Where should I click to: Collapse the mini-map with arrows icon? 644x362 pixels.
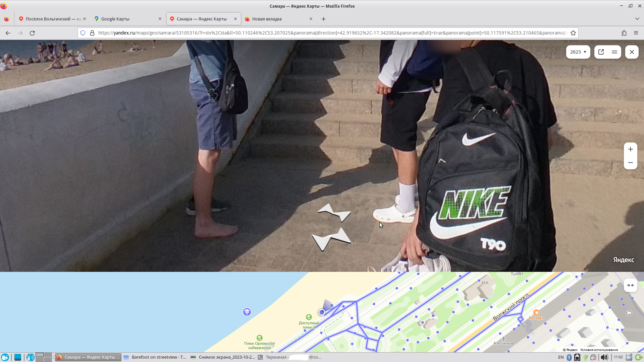631,285
